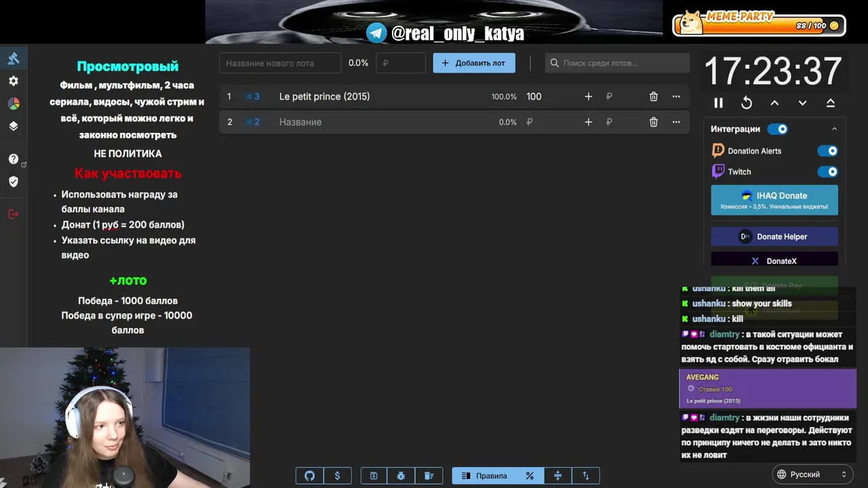Pause the auction timer
The width and height of the screenshot is (868, 488).
(719, 103)
